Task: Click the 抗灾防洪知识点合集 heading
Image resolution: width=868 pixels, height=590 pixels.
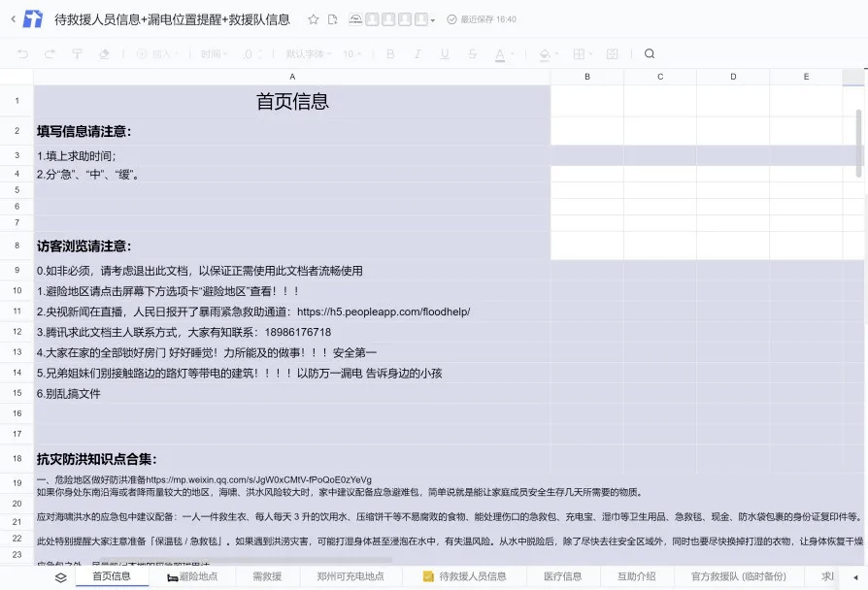Action: (x=292, y=459)
